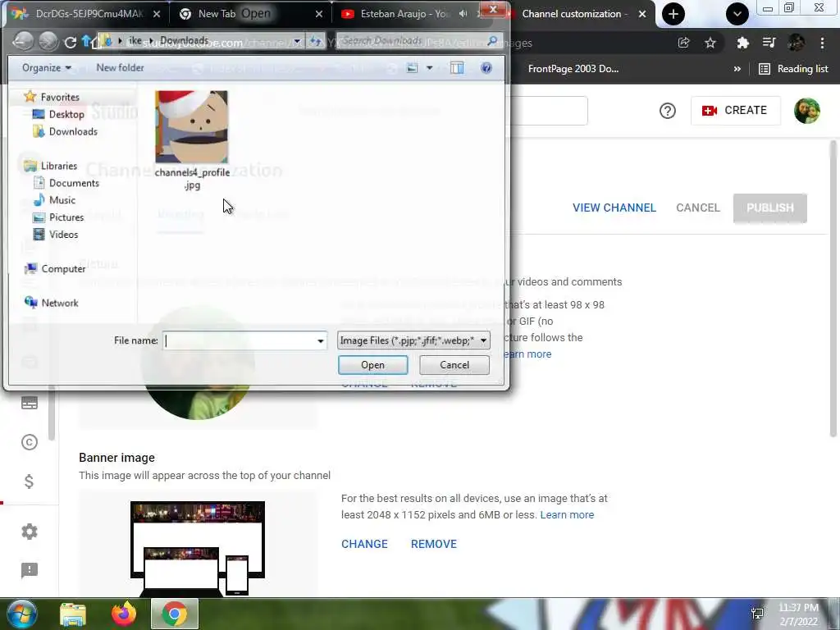Screen dimensions: 840x630
Task: Open Settings gear in Studio sidebar
Action: tap(30, 532)
